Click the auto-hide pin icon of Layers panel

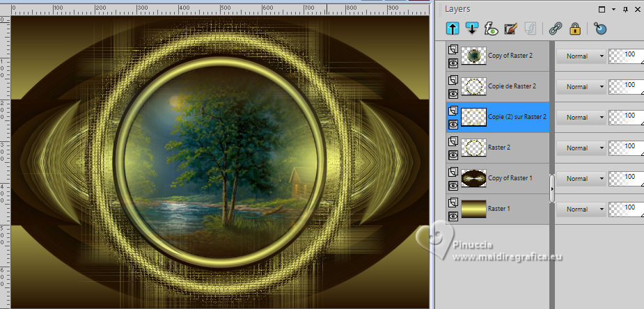625,9
